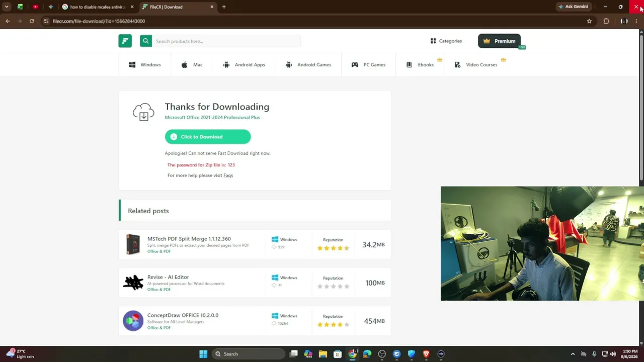The image size is (644, 362).
Task: Switch to the pinned YouTube tab
Action: (35, 7)
